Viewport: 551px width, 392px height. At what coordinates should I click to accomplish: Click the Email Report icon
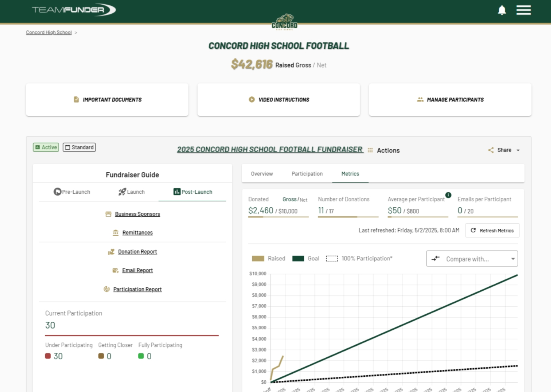pyautogui.click(x=115, y=270)
